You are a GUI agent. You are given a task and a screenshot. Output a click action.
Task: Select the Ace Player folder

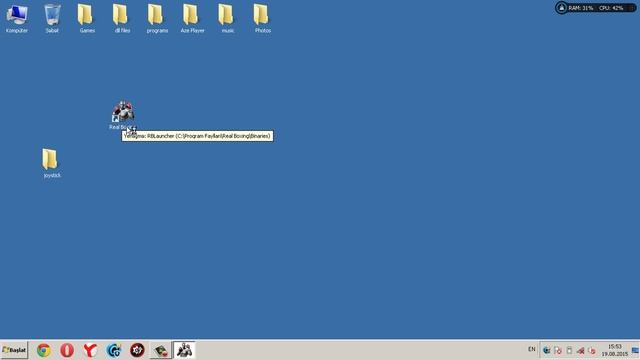[x=192, y=18]
